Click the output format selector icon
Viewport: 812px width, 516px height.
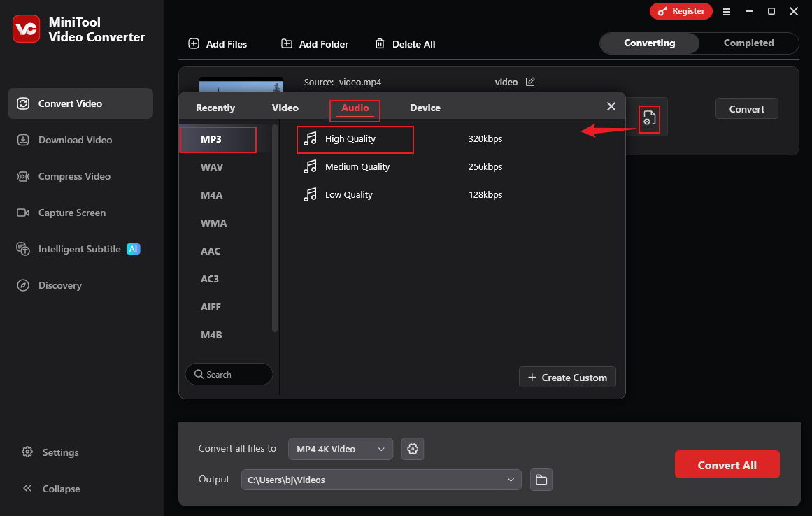coord(649,119)
